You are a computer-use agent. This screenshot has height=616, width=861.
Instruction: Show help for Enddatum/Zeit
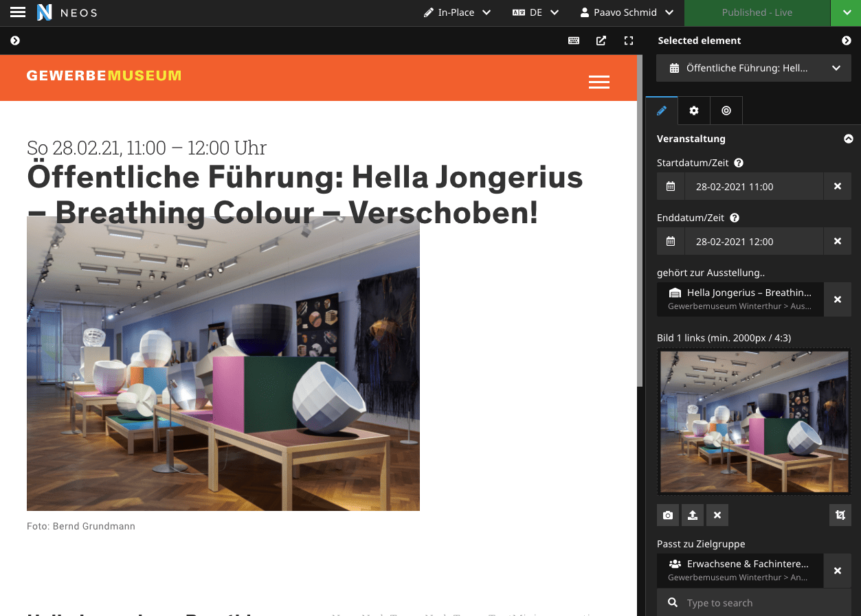[735, 218]
